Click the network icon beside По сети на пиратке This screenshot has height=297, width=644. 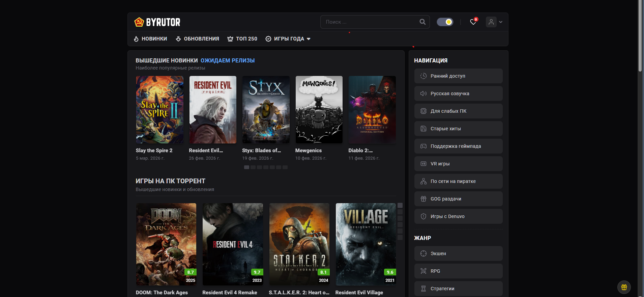pos(423,181)
